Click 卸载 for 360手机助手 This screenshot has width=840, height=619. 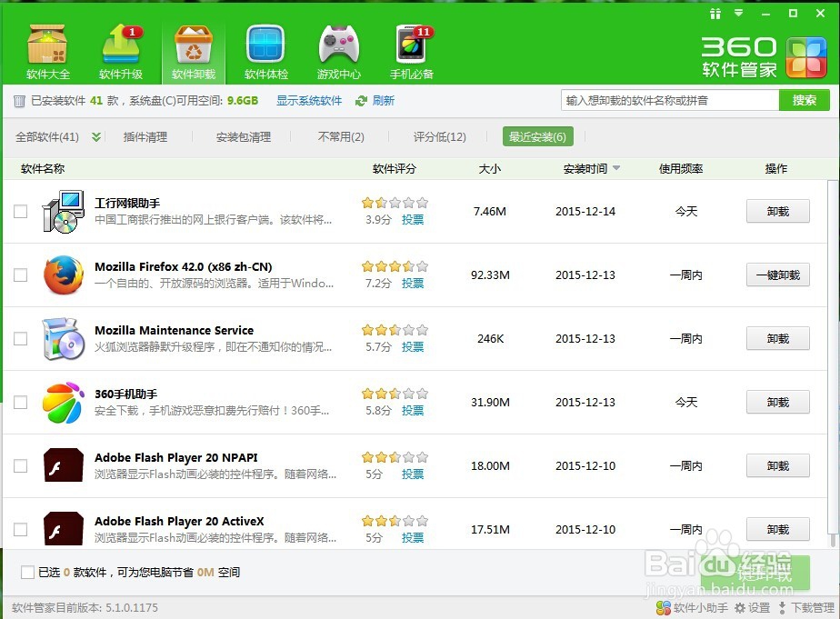(x=778, y=402)
